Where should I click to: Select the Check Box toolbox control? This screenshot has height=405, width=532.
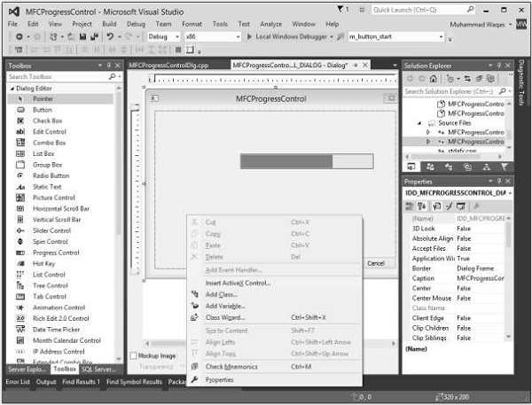(47, 121)
